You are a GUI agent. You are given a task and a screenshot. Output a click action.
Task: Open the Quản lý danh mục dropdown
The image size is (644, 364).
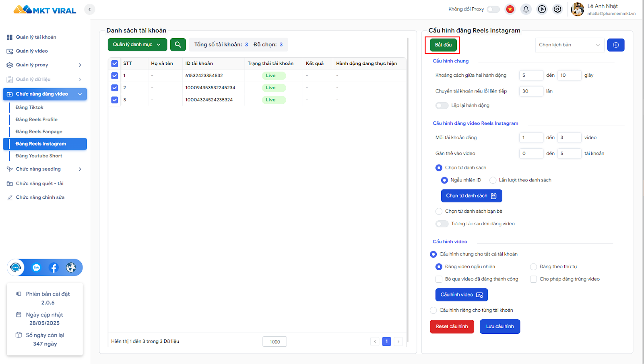pos(137,45)
